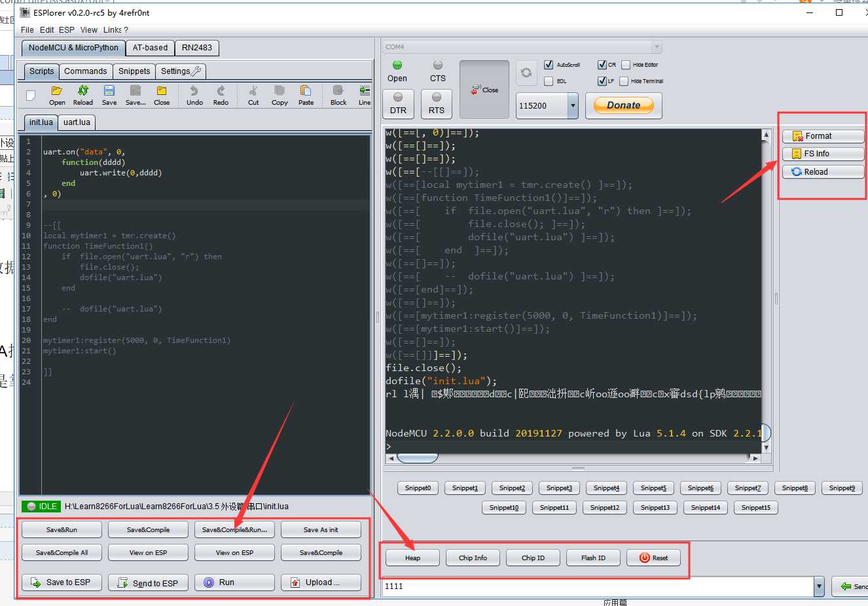Switch to the RN2483 tab
868x606 pixels.
197,48
